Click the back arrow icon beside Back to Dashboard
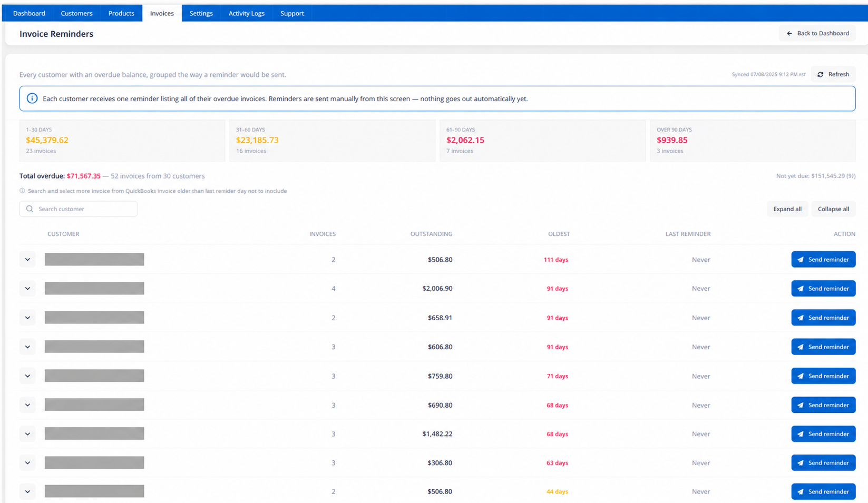 (789, 34)
